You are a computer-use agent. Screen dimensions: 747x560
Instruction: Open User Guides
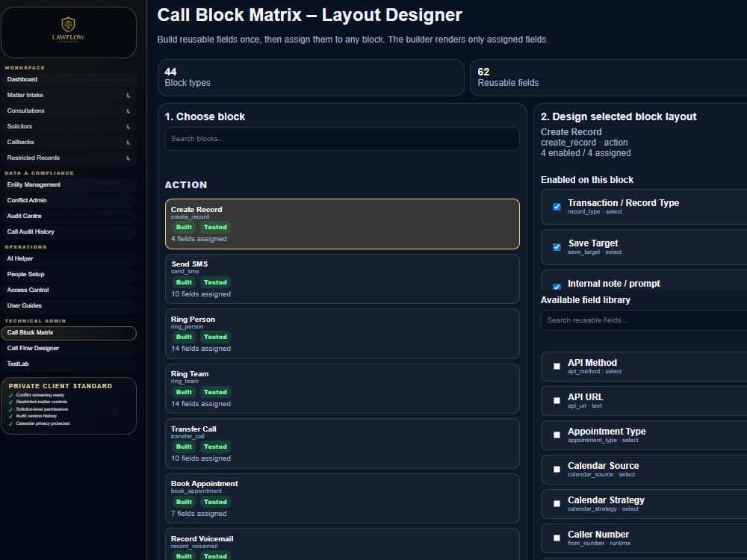[69, 305]
